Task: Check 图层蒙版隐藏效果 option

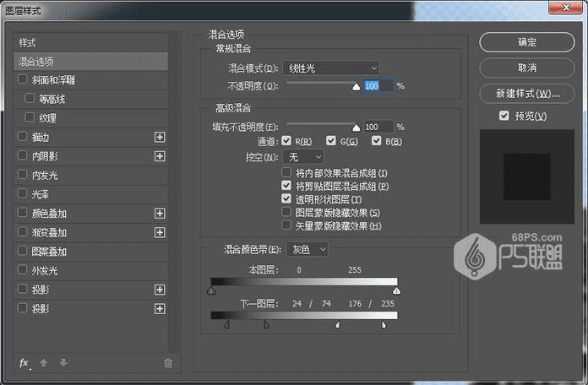Action: click(286, 212)
